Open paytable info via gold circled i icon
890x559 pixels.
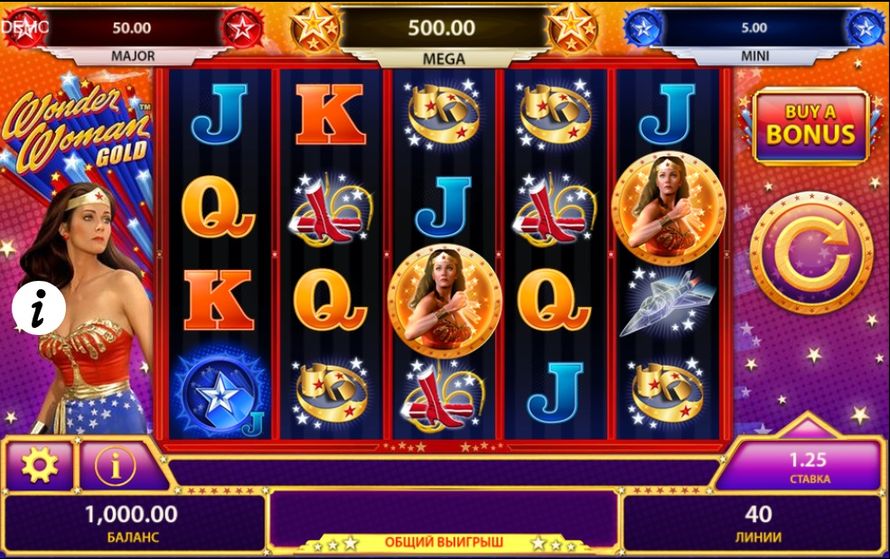pyautogui.click(x=115, y=466)
